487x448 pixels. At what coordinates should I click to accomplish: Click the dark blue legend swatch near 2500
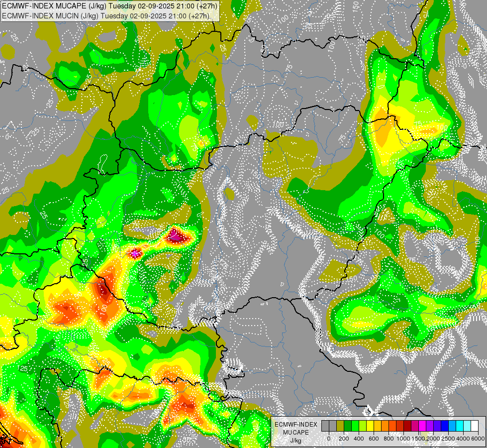[444, 426]
